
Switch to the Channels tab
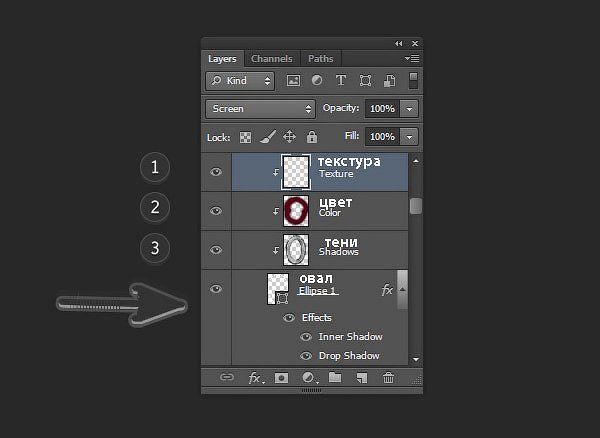pos(272,59)
